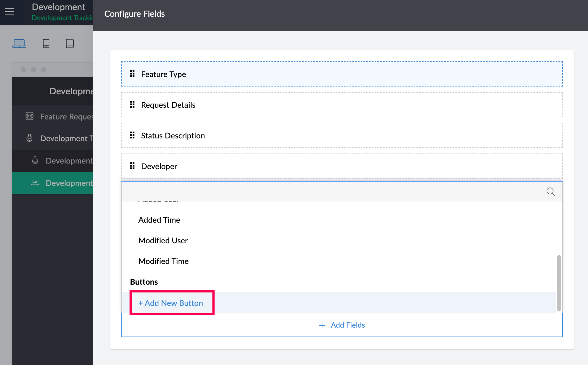Image resolution: width=588 pixels, height=365 pixels.
Task: Select highlighted green Development report item
Action: tap(69, 183)
